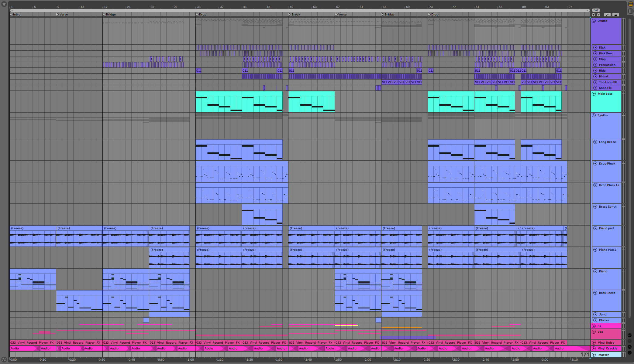Click the back-to-arrangement icon bottom left
634x364 pixels.
tap(4, 359)
